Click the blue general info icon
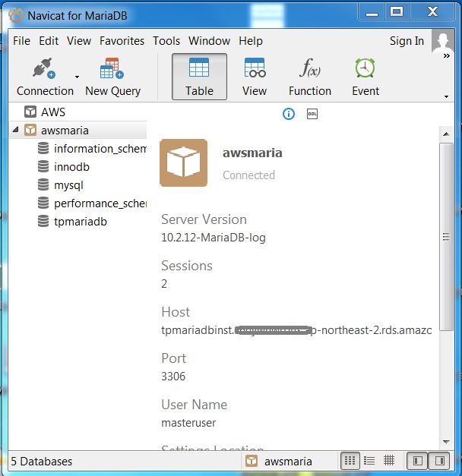Image resolution: width=462 pixels, height=476 pixels. tap(289, 114)
